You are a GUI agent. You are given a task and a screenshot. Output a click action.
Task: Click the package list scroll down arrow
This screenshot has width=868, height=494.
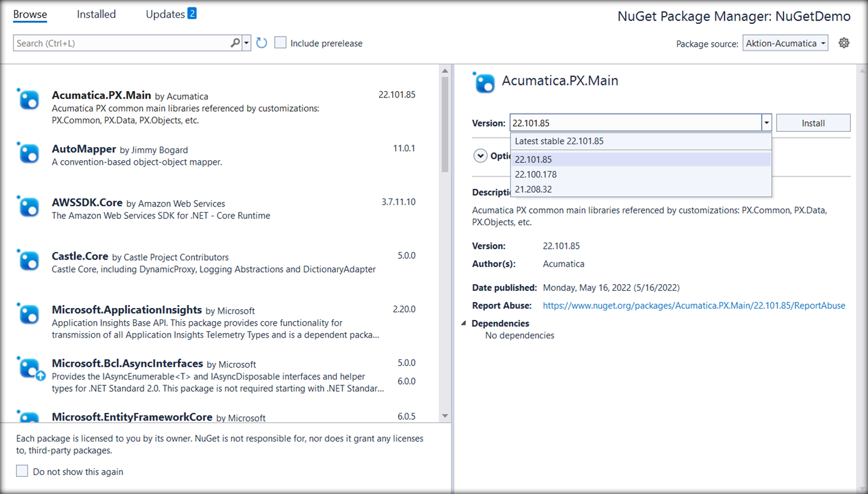(445, 416)
